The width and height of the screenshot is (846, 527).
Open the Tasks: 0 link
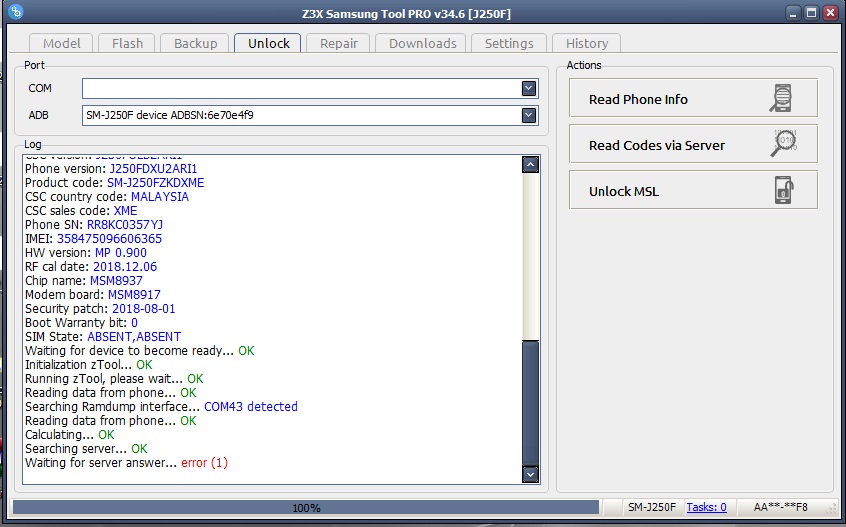706,507
